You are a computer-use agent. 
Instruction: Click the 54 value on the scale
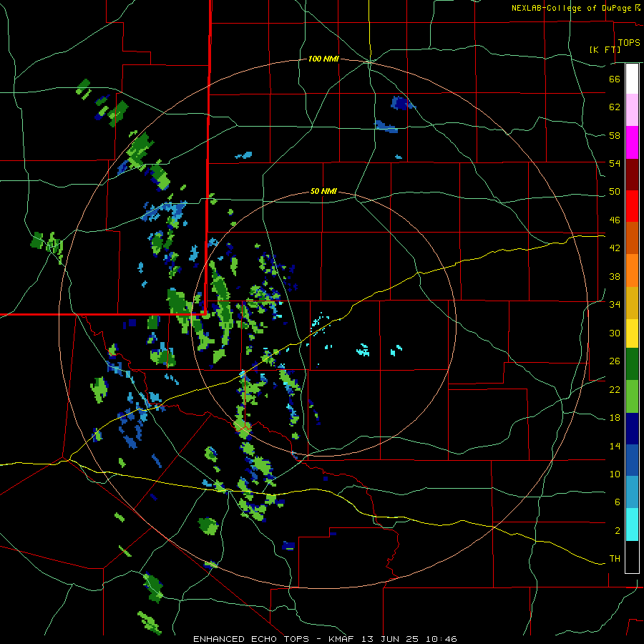click(x=615, y=163)
